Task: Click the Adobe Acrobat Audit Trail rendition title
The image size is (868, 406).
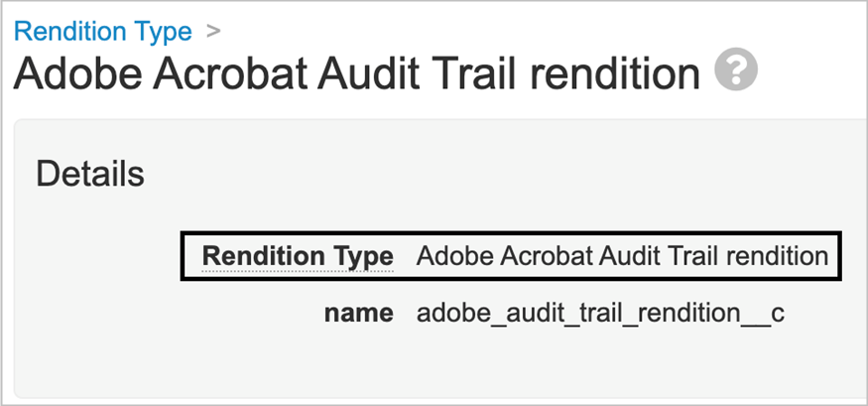Action: point(357,73)
